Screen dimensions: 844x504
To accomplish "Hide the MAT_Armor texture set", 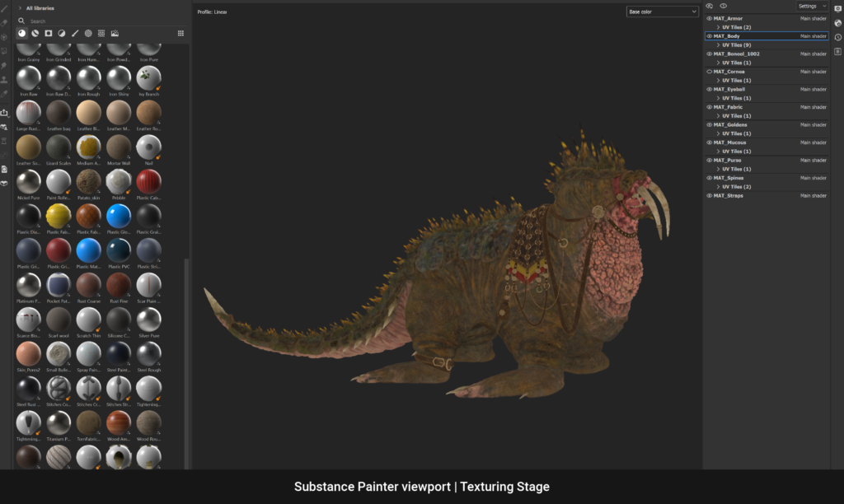I will point(708,17).
